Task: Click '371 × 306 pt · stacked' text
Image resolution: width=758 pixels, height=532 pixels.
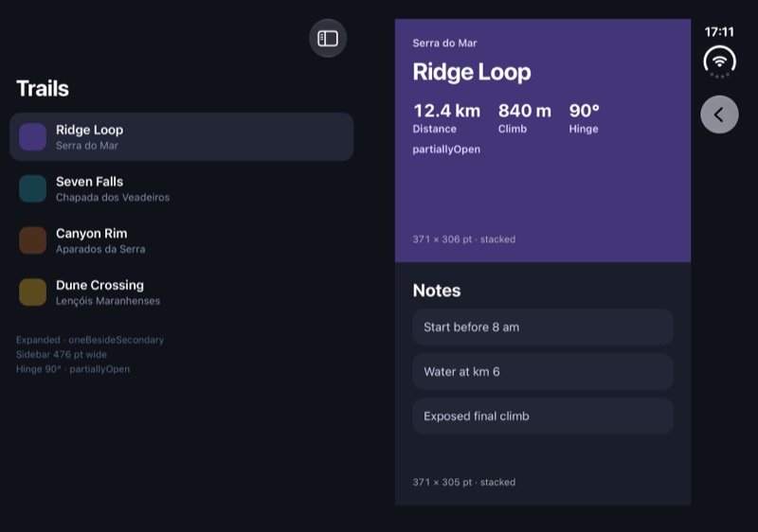Action: [x=464, y=239]
